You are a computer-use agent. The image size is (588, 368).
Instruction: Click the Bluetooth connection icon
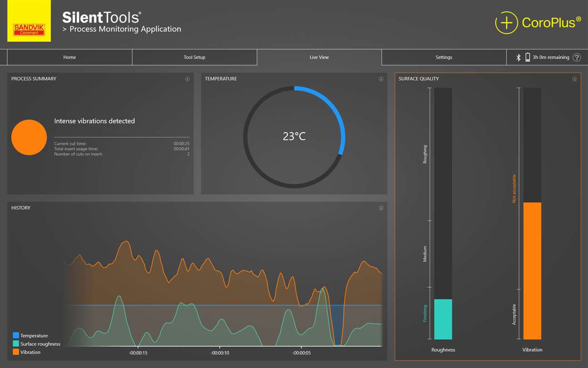518,57
